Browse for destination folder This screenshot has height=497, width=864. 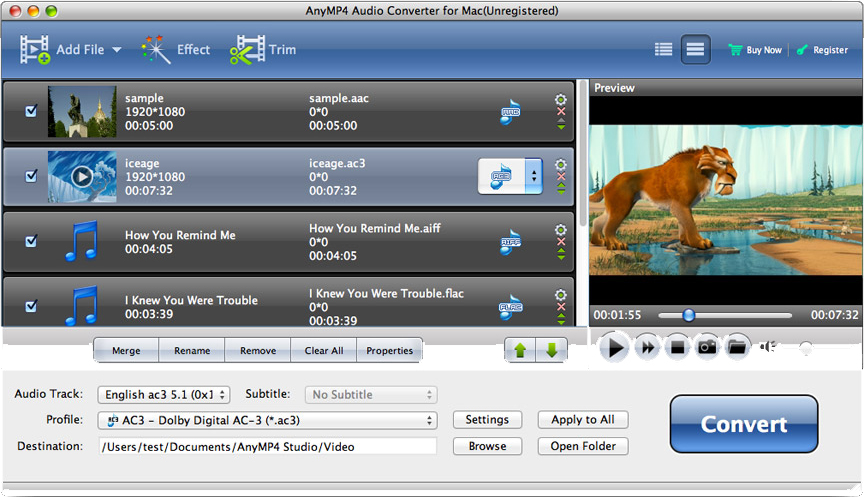(x=487, y=446)
